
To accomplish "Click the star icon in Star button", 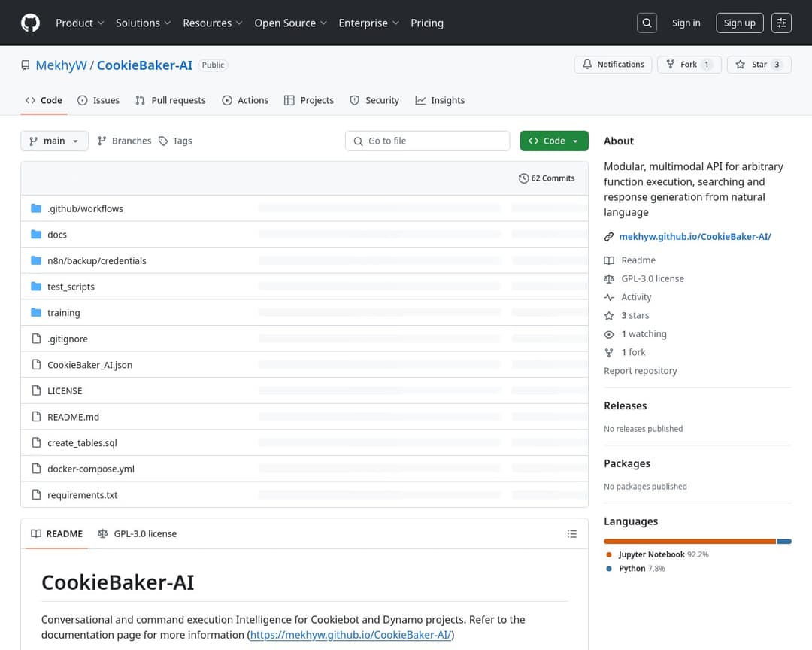I will pos(741,64).
